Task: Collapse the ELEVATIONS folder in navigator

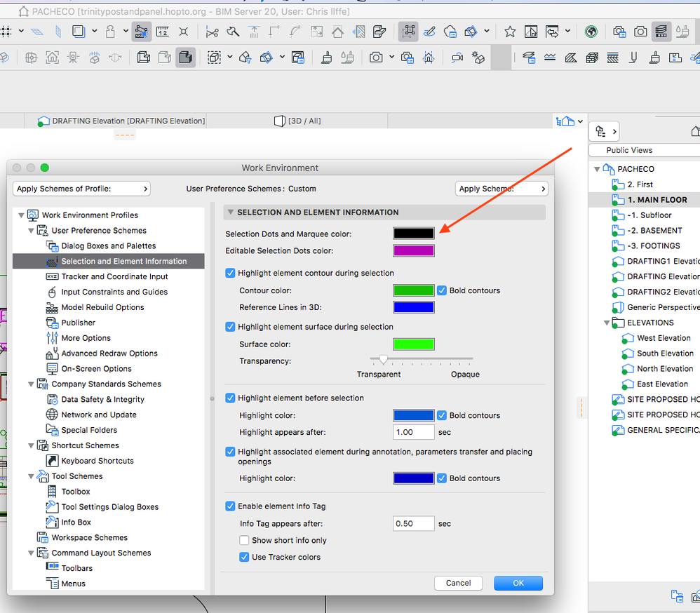Action: 607,323
